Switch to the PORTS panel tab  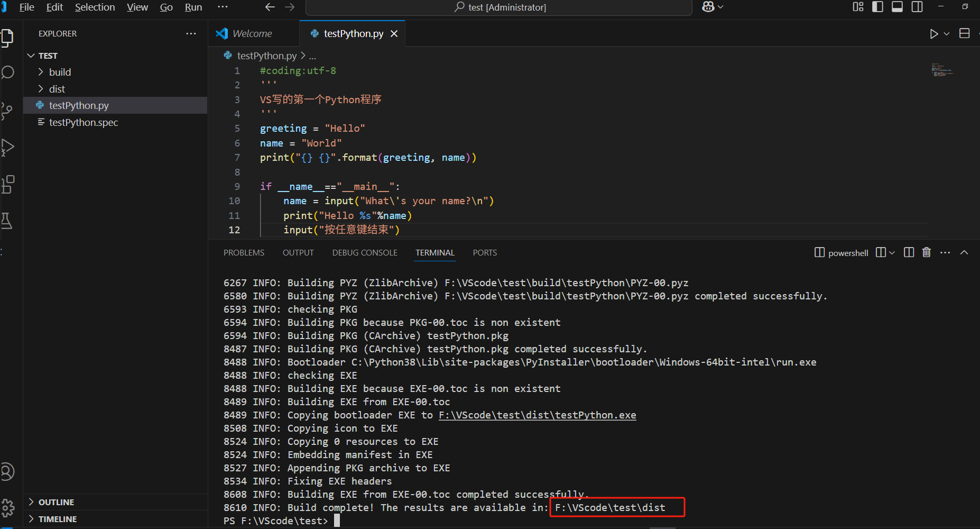pyautogui.click(x=485, y=253)
